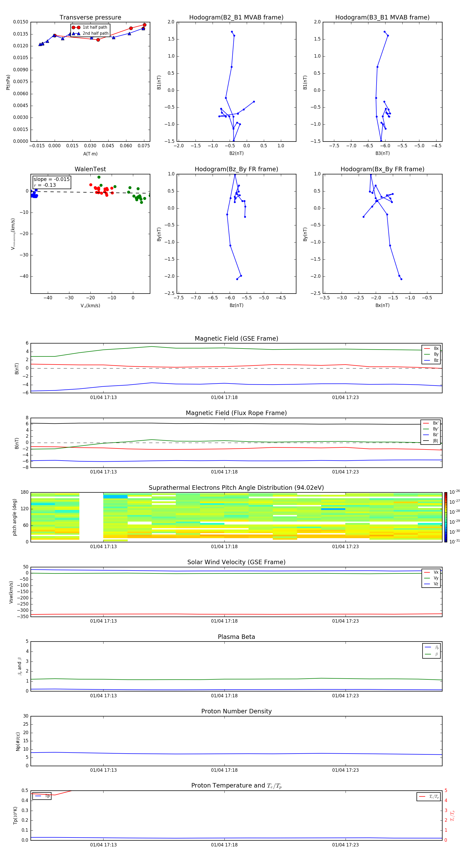Click the "Plasma Beta" panel title
473x868 pixels.
click(236, 637)
